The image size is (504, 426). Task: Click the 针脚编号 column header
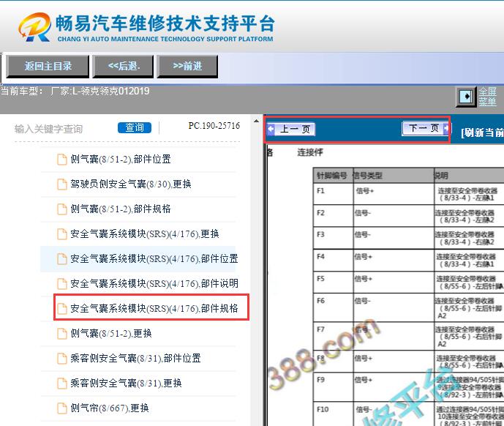pos(332,176)
